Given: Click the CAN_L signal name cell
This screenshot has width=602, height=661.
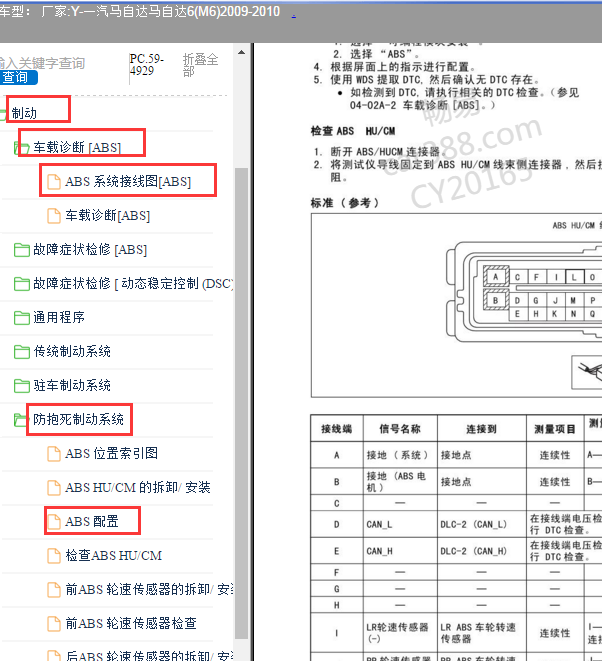Looking at the screenshot, I should point(400,524).
